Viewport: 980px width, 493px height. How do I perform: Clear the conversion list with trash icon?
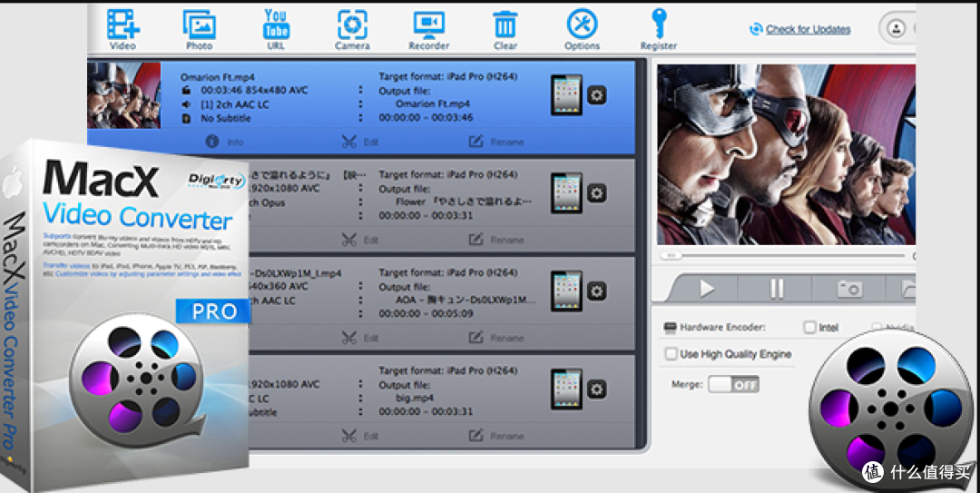click(x=505, y=29)
